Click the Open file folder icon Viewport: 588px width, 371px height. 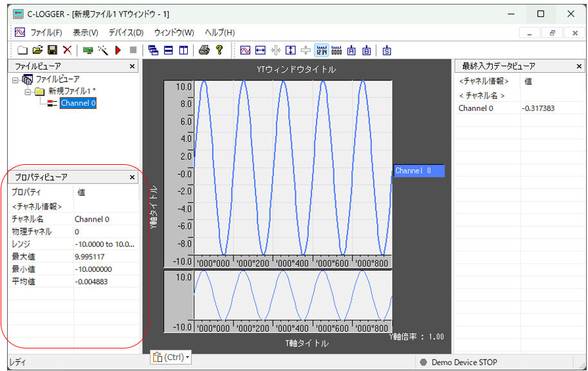click(37, 50)
